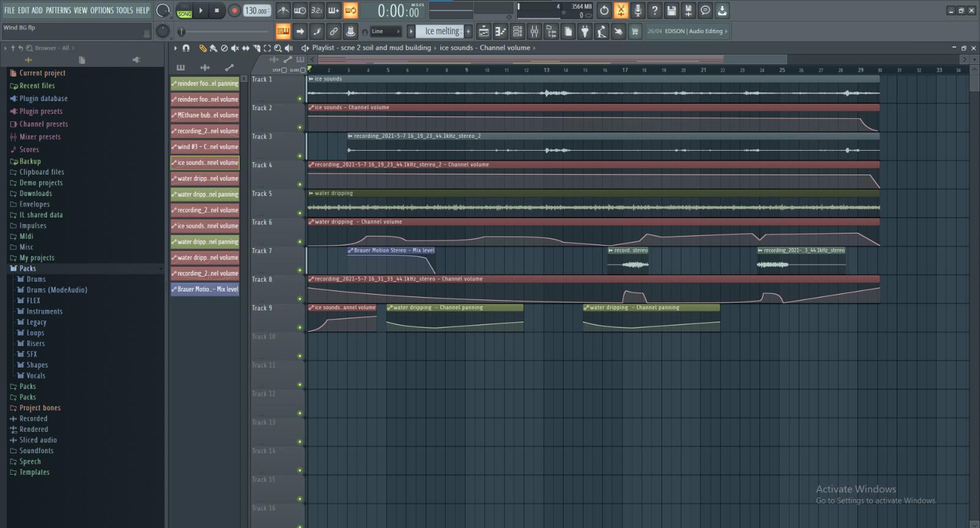Open the OPTIONS menu

[102, 10]
